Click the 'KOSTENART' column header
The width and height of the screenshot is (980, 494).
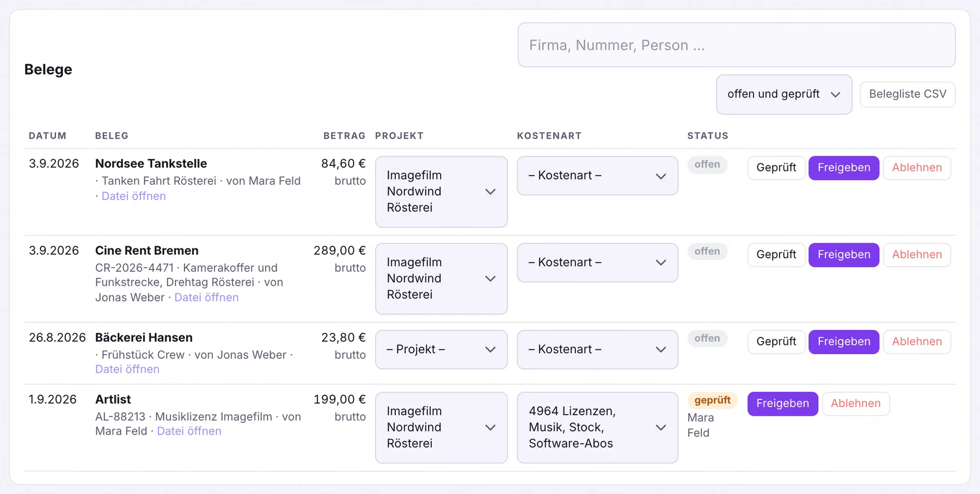[x=549, y=136]
